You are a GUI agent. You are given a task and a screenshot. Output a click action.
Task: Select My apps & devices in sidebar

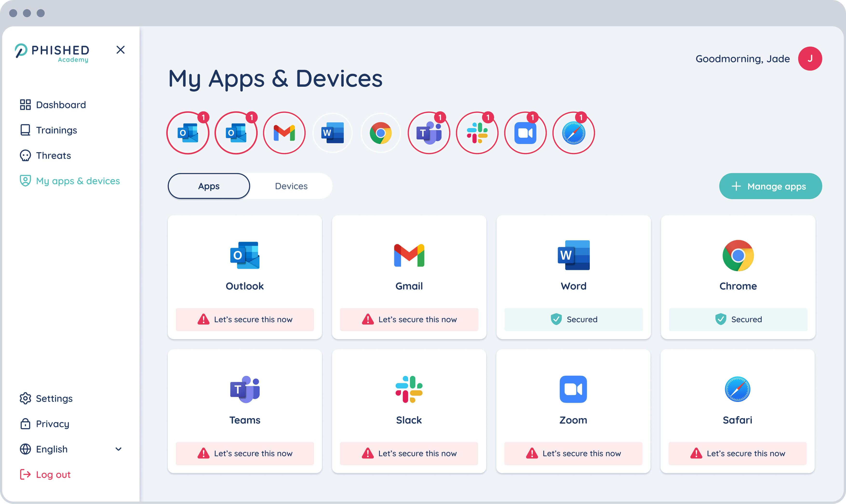pyautogui.click(x=70, y=181)
